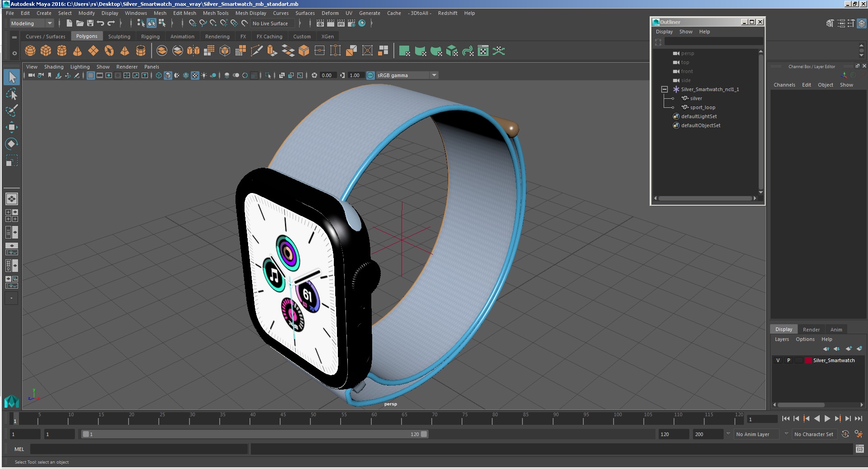Toggle viewport grid display icon
This screenshot has width=868, height=469.
(91, 75)
